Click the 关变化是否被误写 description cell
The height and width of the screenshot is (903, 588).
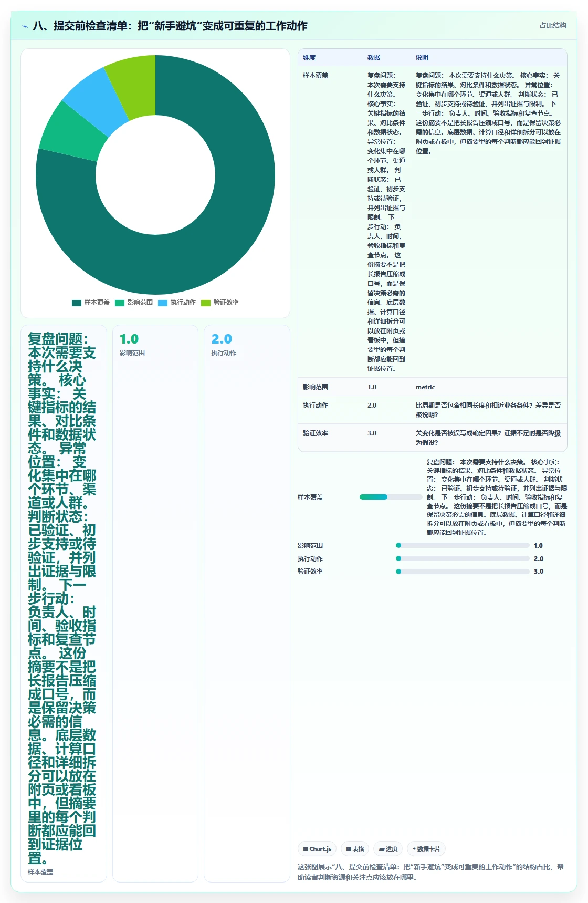click(488, 438)
